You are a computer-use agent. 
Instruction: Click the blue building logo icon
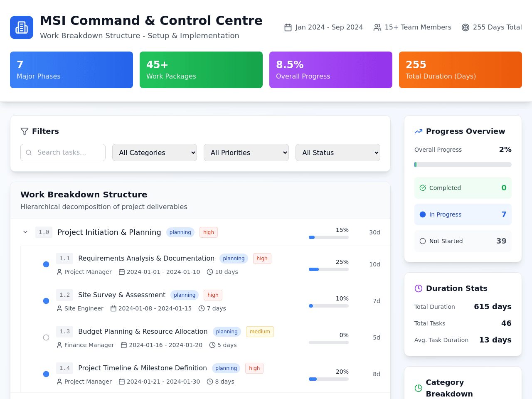pyautogui.click(x=22, y=27)
